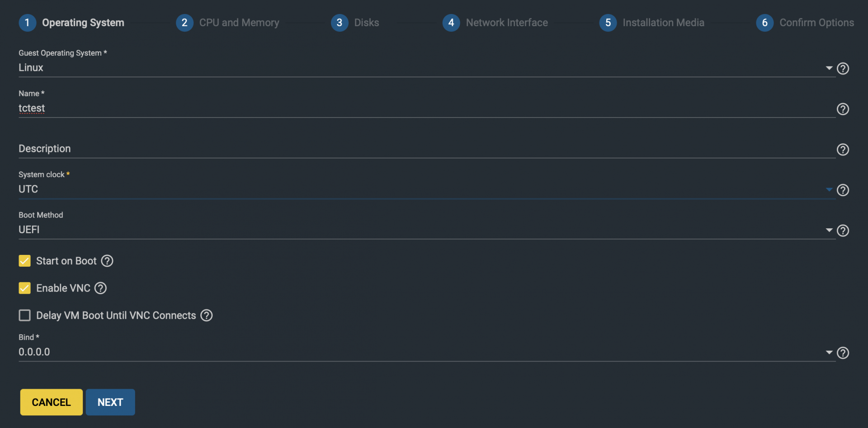The image size is (868, 428).
Task: Click step 4 circle icon
Action: (451, 23)
